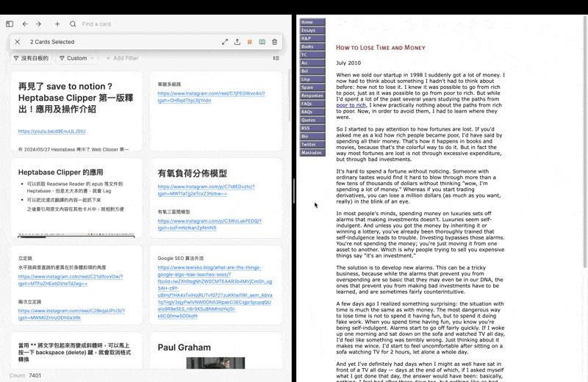This screenshot has width=588, height=382.
Task: Click Add Filter
Action: pyautogui.click(x=122, y=58)
